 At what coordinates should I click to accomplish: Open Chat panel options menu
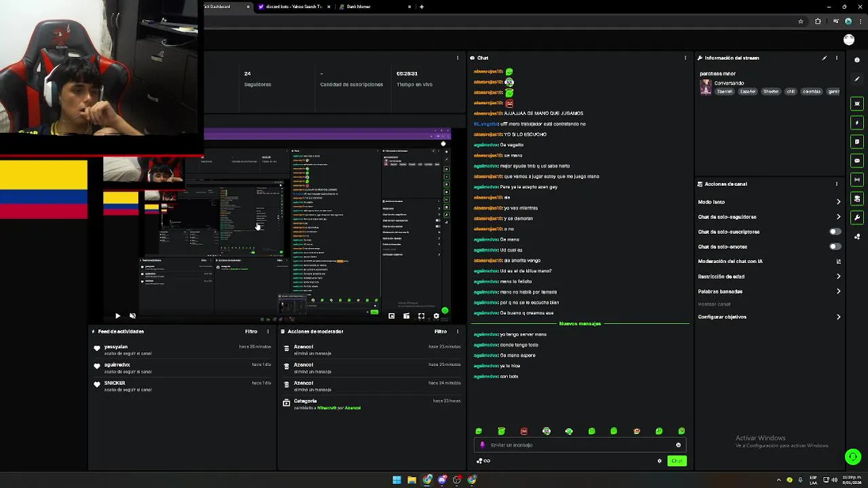click(686, 58)
